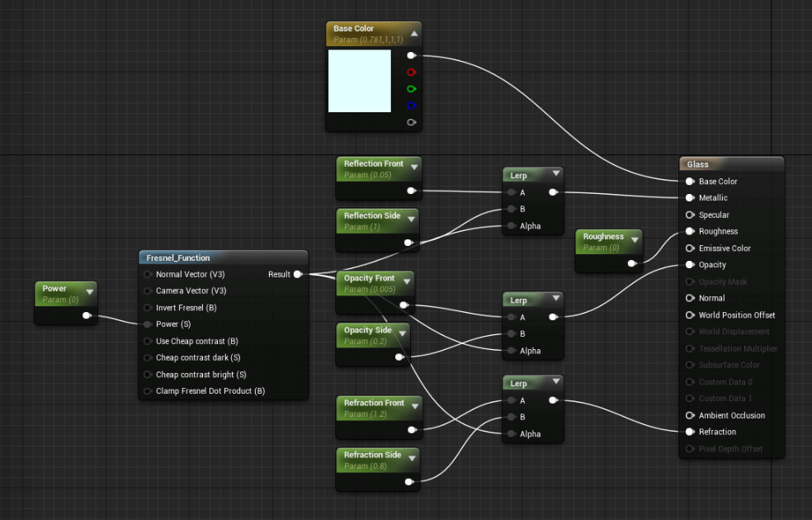
Task: Expand the Opacity Front node arrow
Action: pos(407,281)
